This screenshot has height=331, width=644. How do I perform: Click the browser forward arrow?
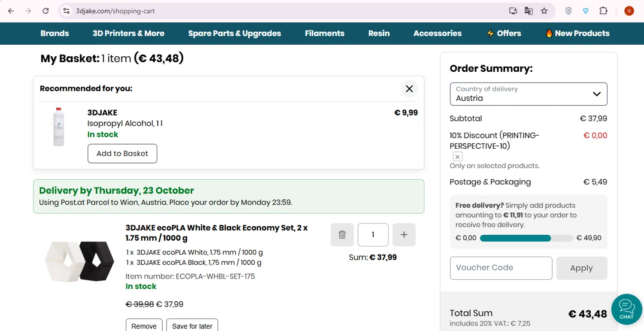[28, 11]
